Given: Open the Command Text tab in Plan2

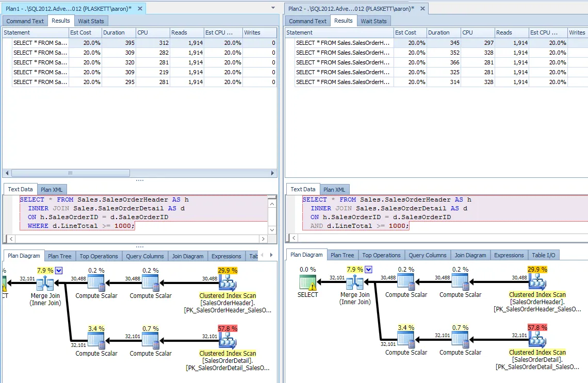Looking at the screenshot, I should pyautogui.click(x=307, y=21).
